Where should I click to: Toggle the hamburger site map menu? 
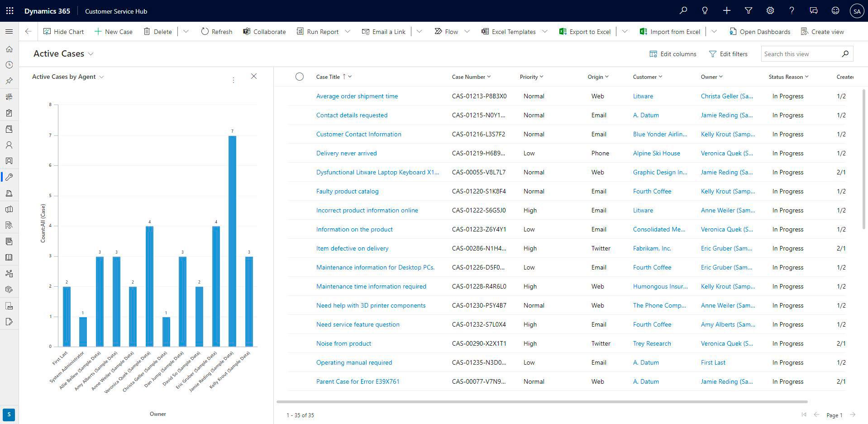tap(9, 31)
